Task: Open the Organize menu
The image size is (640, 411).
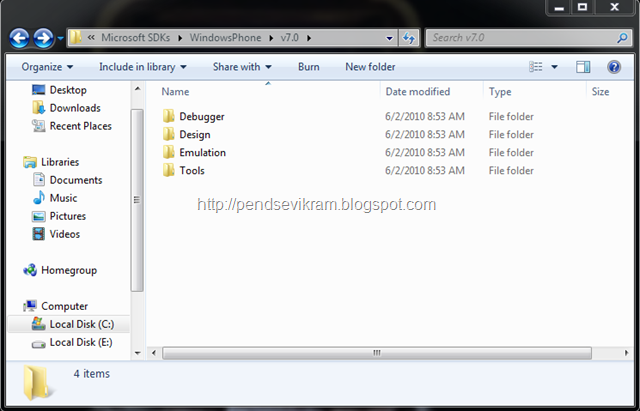Action: pyautogui.click(x=47, y=67)
